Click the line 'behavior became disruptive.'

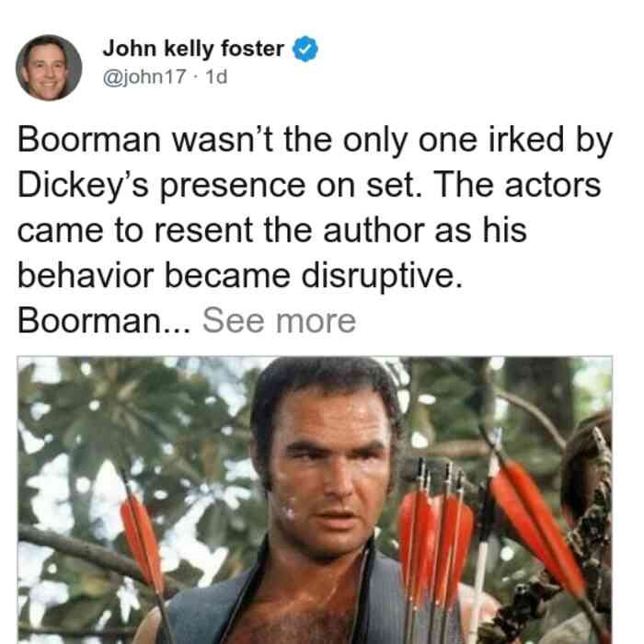pyautogui.click(x=240, y=276)
